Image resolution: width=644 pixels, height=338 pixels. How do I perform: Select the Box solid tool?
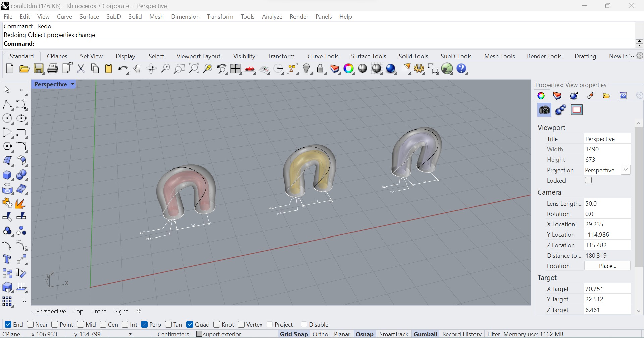[x=7, y=175]
